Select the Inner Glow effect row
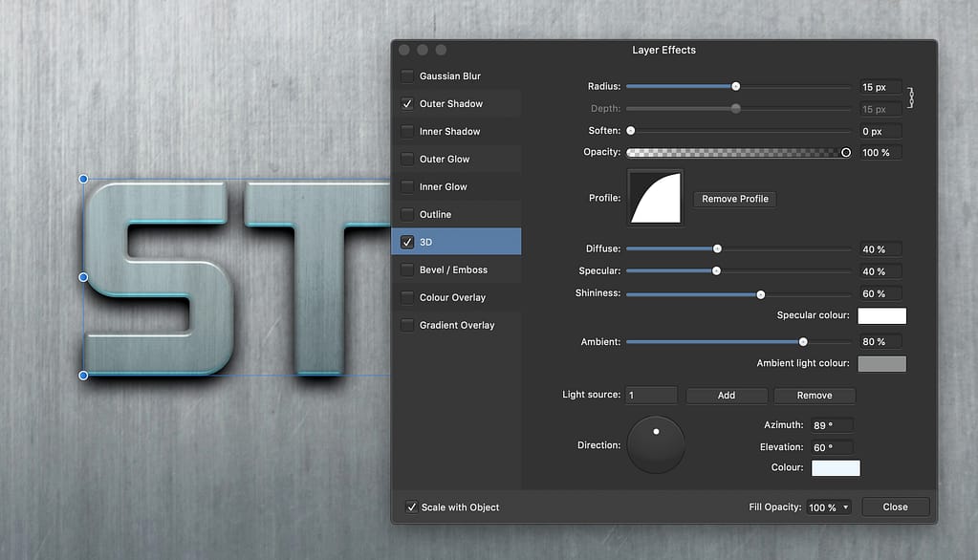Viewport: 978px width, 560px height. (x=457, y=186)
